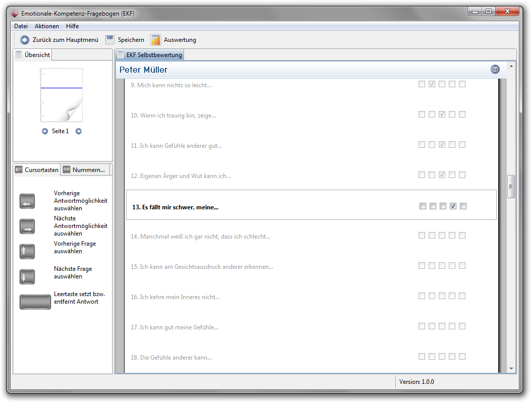Select the Übersicht tab

pos(33,54)
